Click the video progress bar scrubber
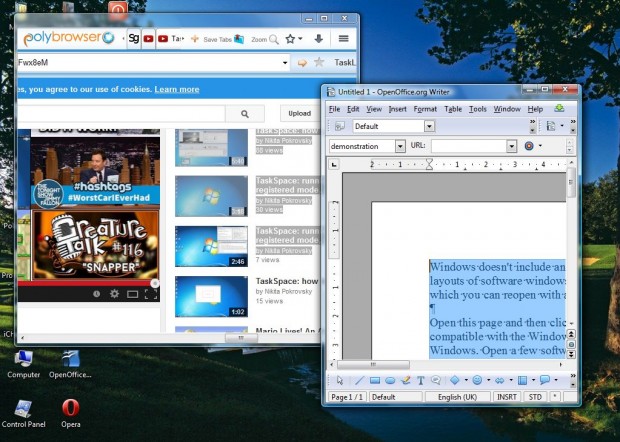This screenshot has height=442, width=620. click(155, 283)
